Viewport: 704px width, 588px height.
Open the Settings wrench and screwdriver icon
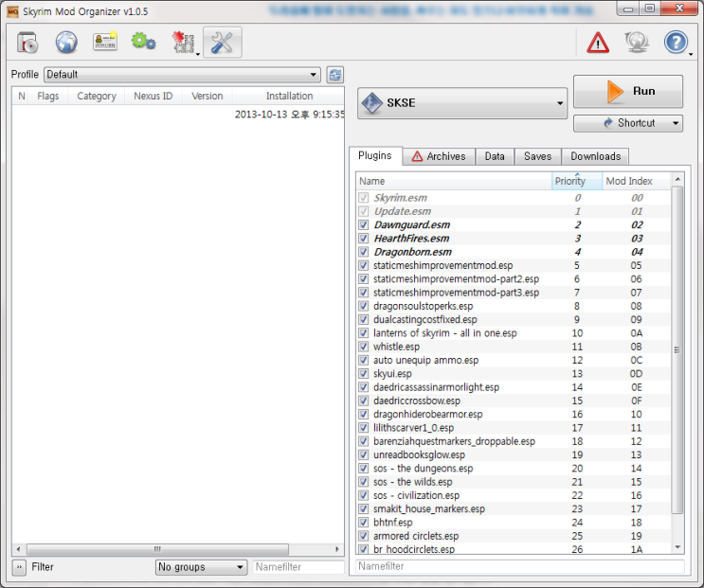[x=223, y=43]
